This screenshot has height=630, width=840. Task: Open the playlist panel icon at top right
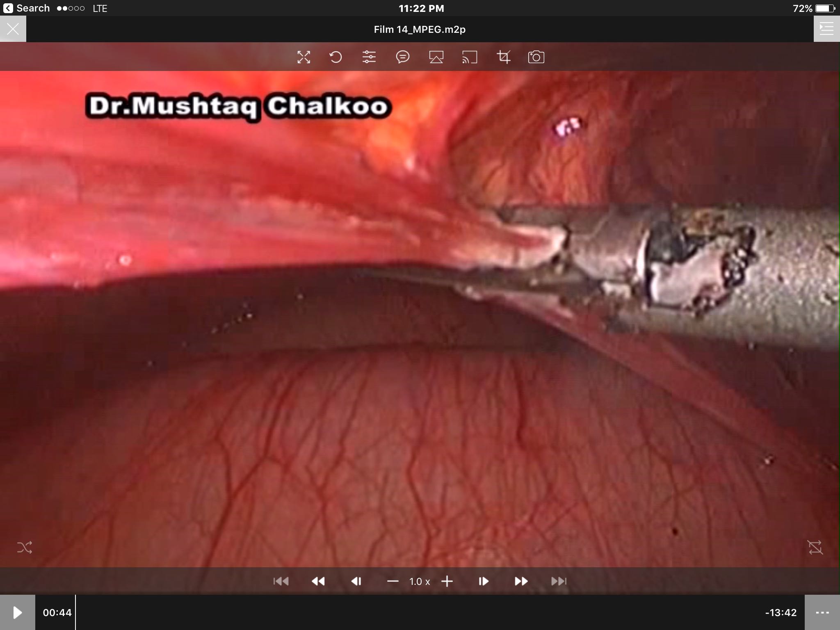pos(826,29)
